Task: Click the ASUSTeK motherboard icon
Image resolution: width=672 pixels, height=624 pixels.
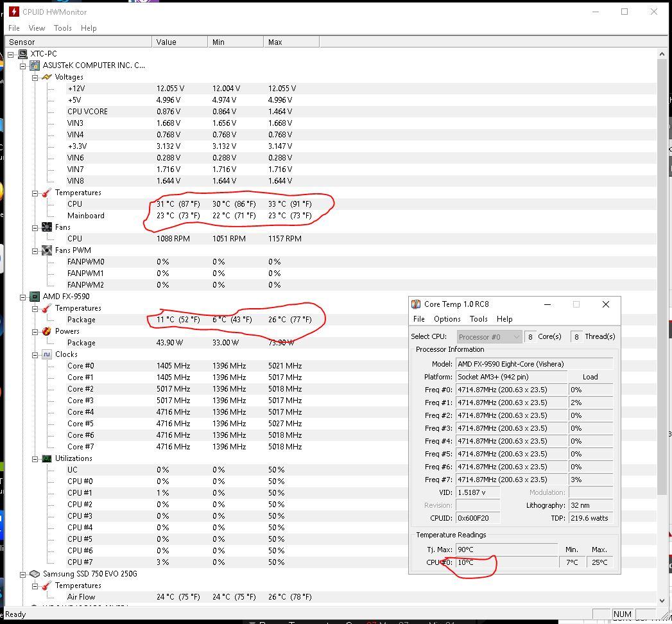Action: coord(34,65)
